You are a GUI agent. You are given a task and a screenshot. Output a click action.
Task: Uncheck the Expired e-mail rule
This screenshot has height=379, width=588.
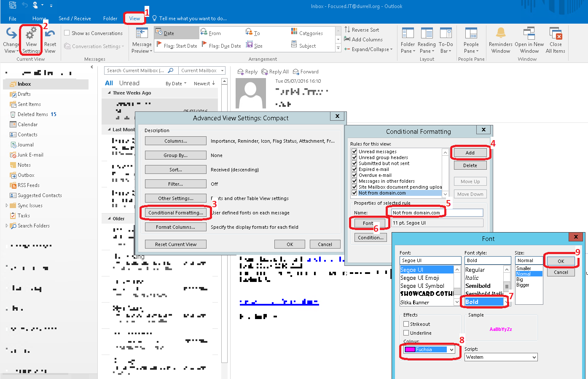coord(354,169)
